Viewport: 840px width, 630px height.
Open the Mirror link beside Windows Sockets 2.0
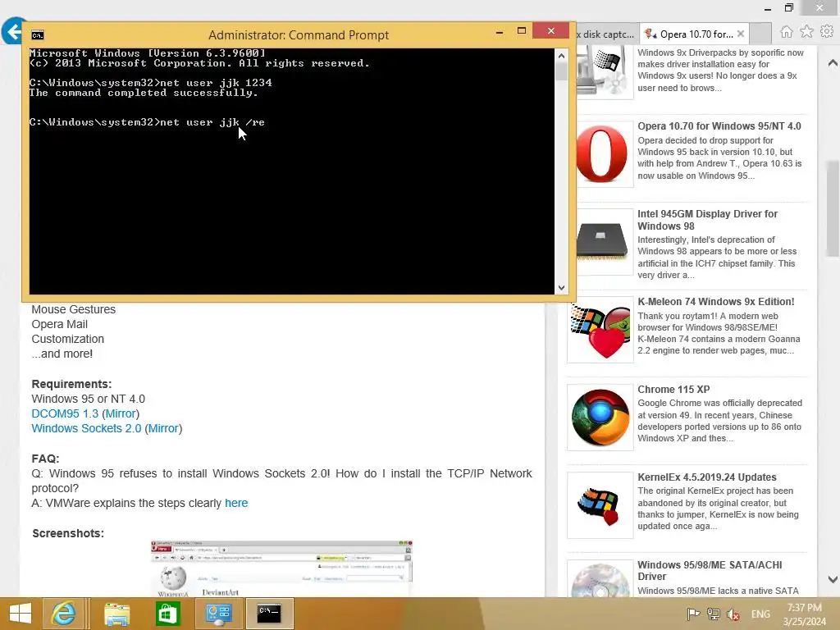coord(163,428)
